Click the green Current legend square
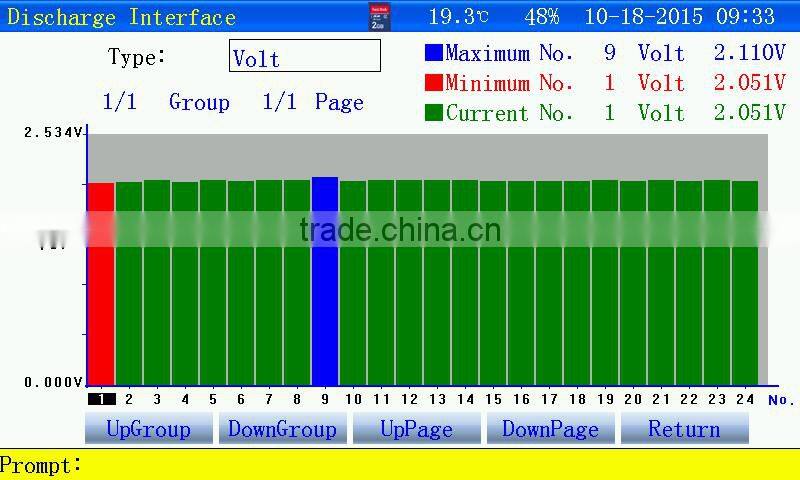800x480 pixels. click(x=433, y=112)
